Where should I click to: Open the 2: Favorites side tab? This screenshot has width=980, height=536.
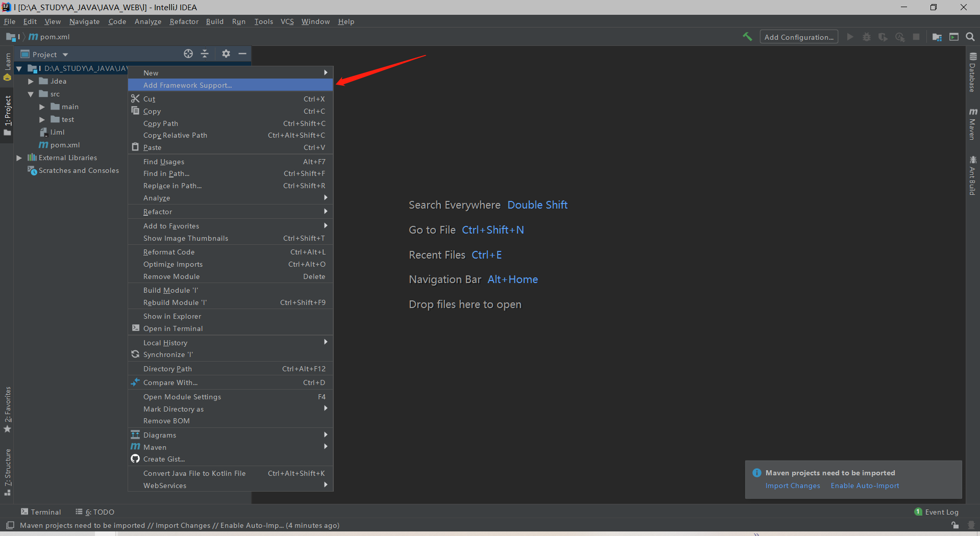(7, 410)
